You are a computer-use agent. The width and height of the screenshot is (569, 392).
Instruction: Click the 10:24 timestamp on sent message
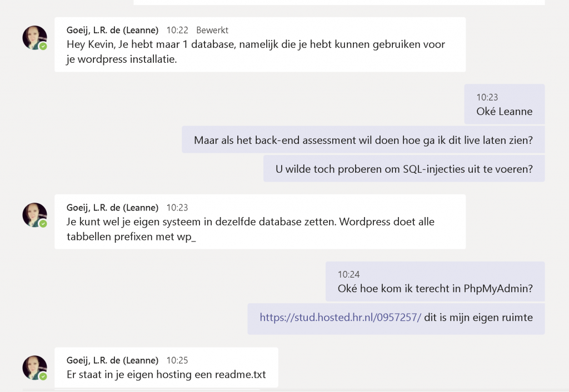click(x=349, y=274)
